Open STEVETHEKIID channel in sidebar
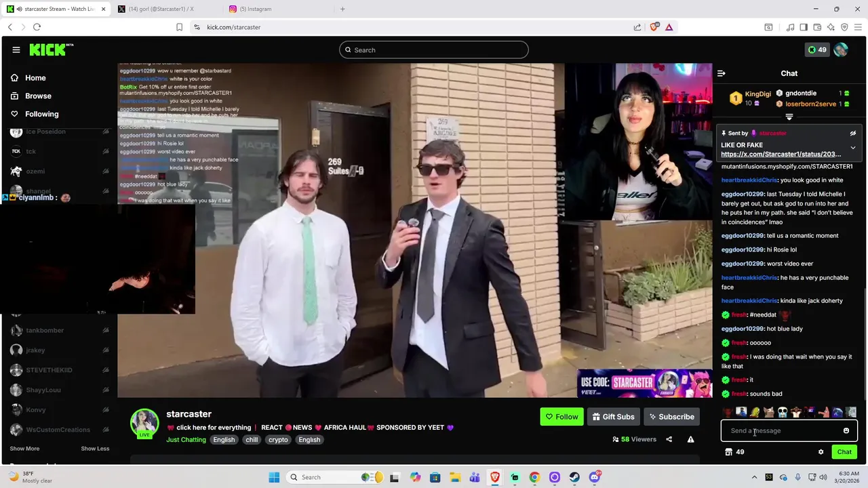This screenshot has height=488, width=868. click(59, 370)
